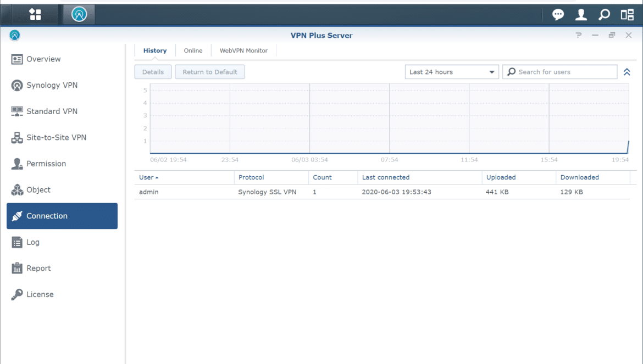Open the License section
643x364 pixels.
[62, 294]
